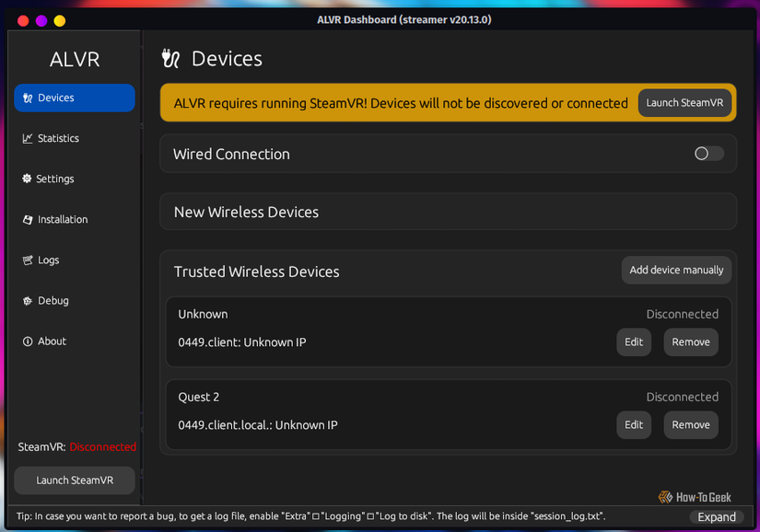The height and width of the screenshot is (532, 760).
Task: Remove the Unknown device
Action: pos(690,341)
